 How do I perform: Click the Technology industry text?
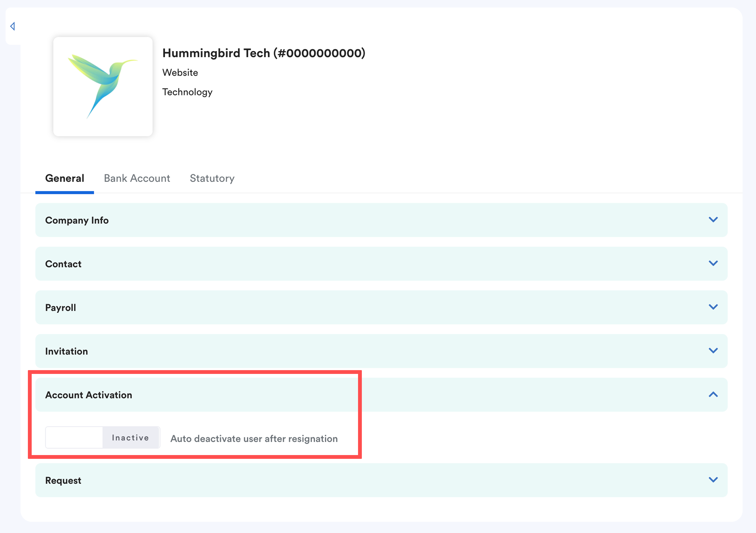187,92
